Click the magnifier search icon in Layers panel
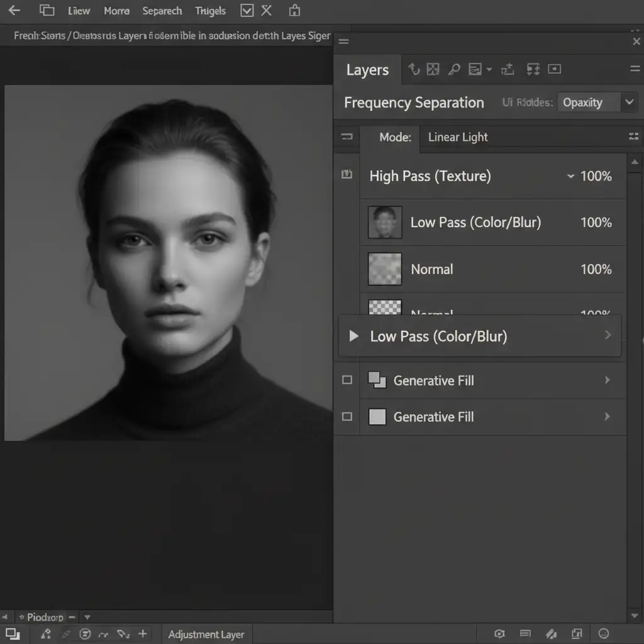 tap(453, 70)
